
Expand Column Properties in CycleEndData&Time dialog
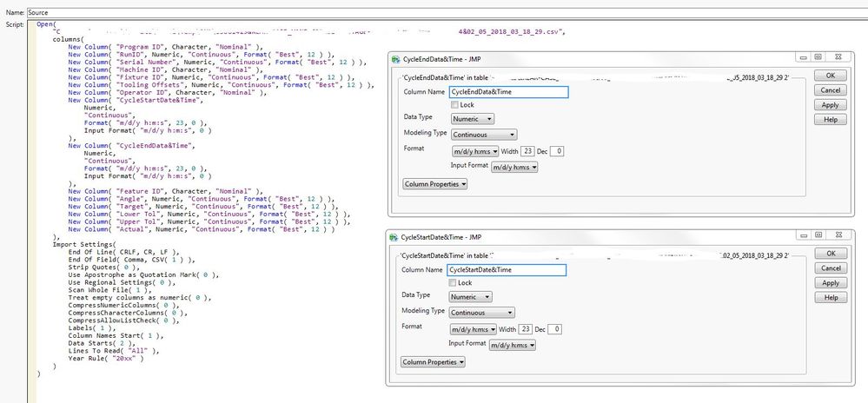tap(435, 184)
